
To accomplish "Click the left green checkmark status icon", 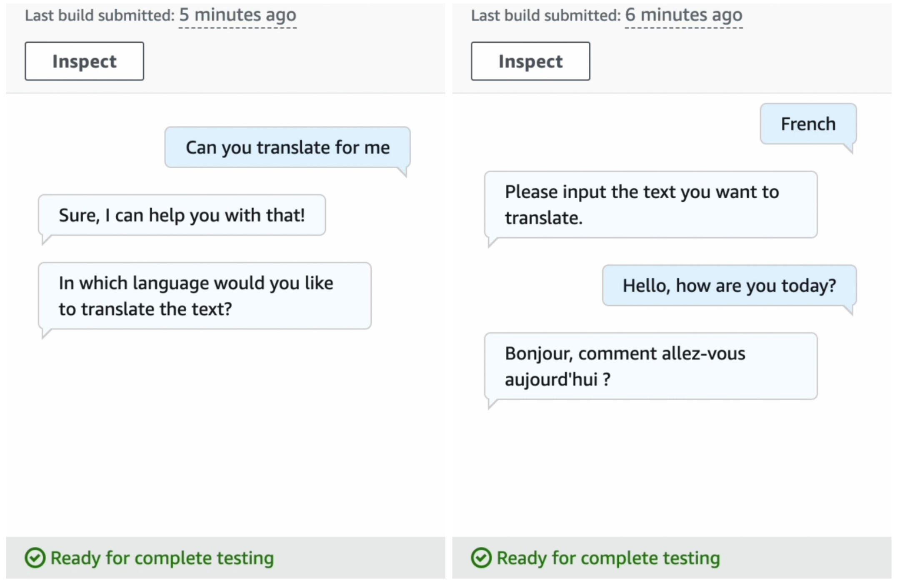I will pos(35,558).
